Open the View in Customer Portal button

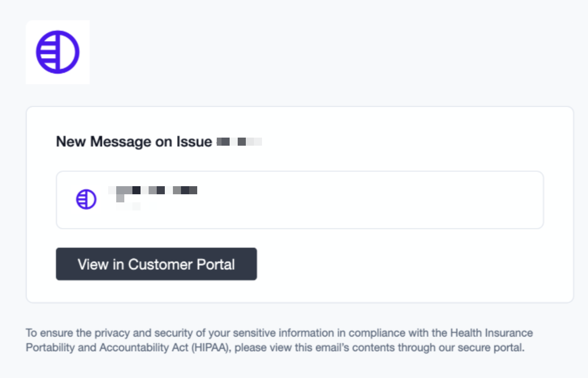[156, 264]
